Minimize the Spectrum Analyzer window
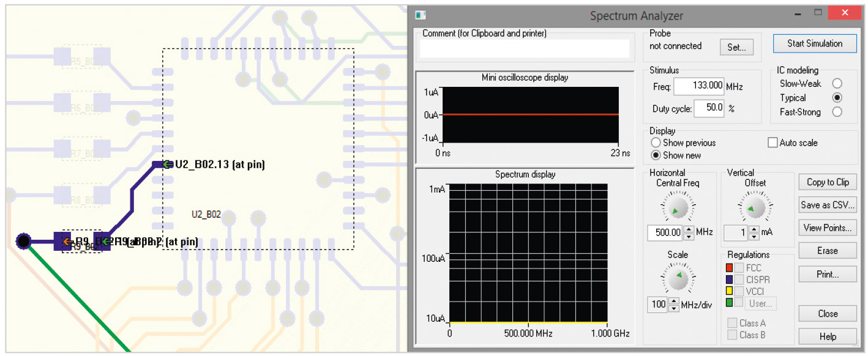868x356 pixels. 798,13
